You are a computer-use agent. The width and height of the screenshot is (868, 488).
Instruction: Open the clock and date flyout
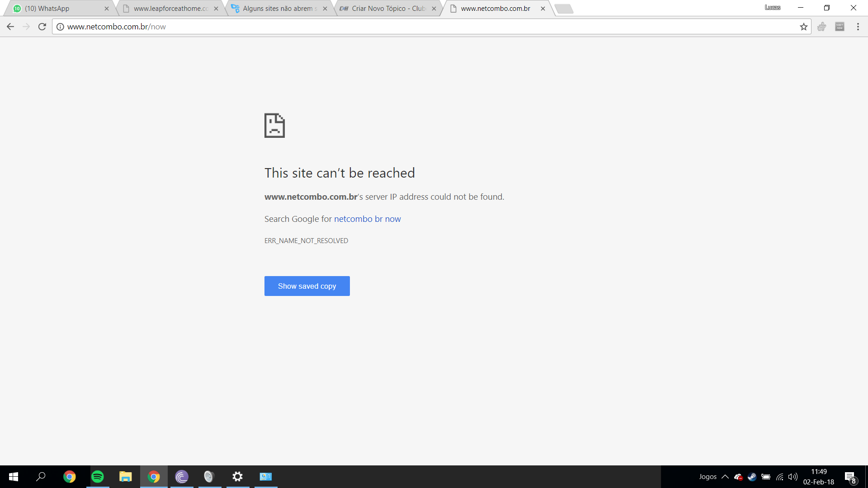point(819,477)
